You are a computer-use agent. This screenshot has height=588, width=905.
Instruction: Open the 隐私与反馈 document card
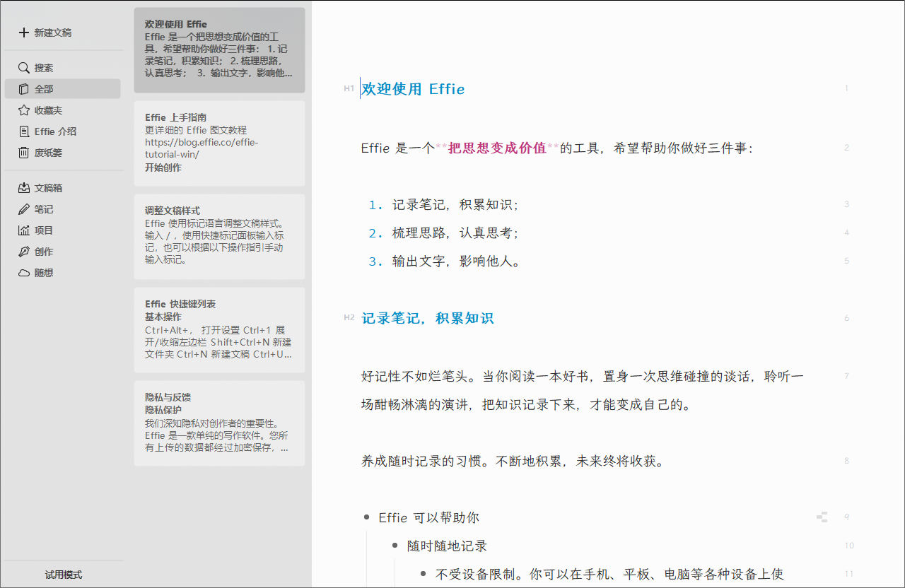219,424
